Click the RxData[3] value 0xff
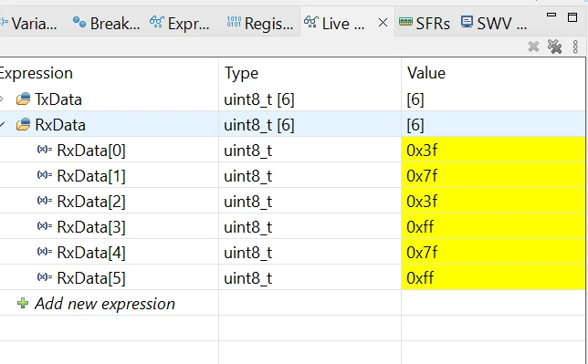588x364 pixels. coord(420,227)
